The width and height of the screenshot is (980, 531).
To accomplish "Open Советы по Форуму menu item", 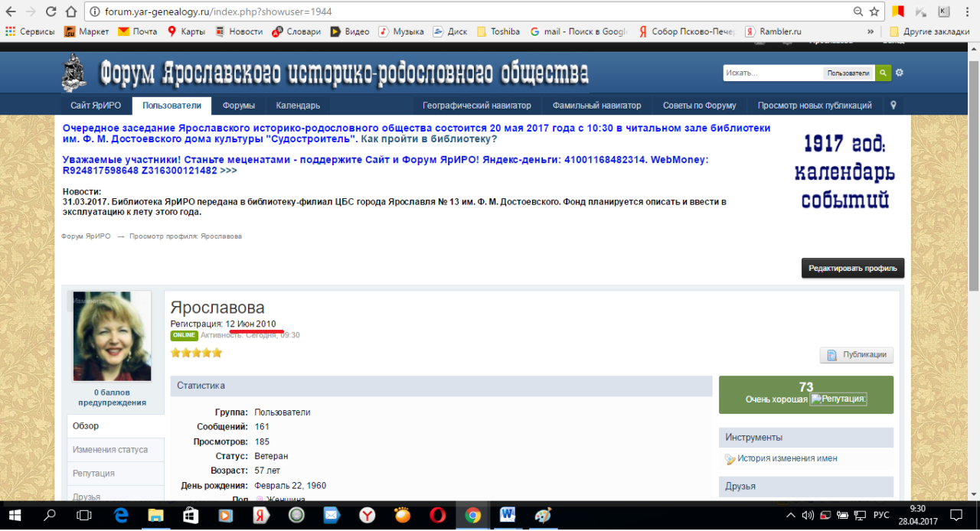I will (699, 106).
